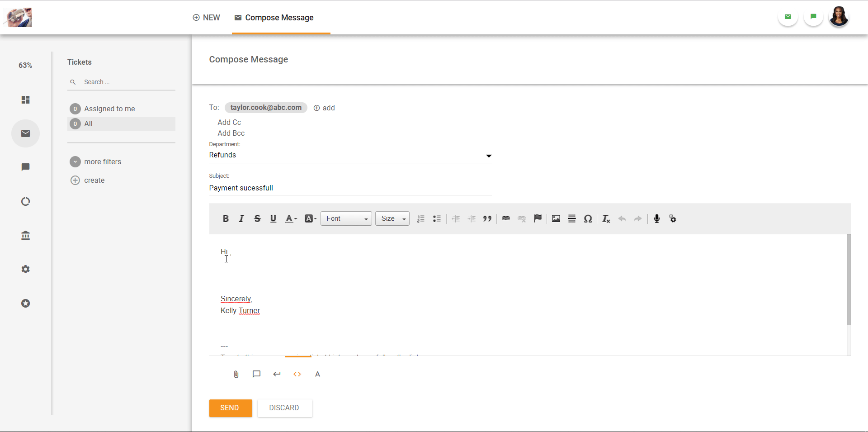
Task: Open the Mail section in the left sidebar
Action: point(25,133)
